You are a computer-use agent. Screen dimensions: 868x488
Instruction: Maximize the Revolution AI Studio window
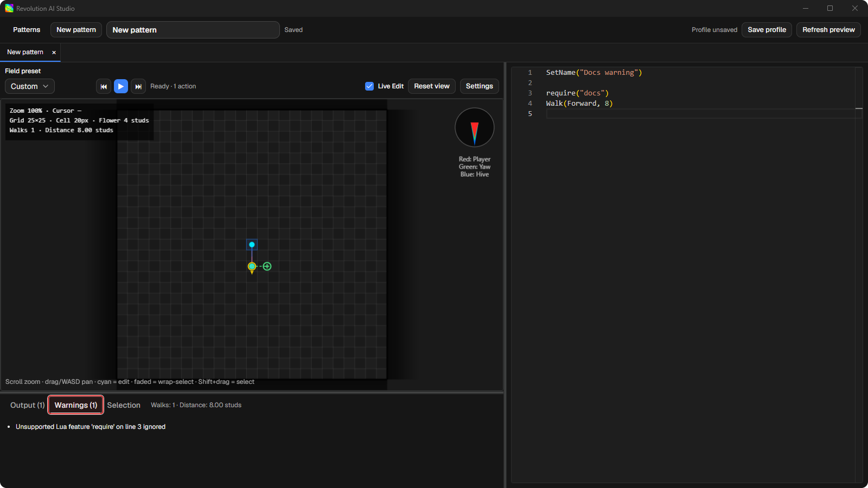[x=830, y=8]
